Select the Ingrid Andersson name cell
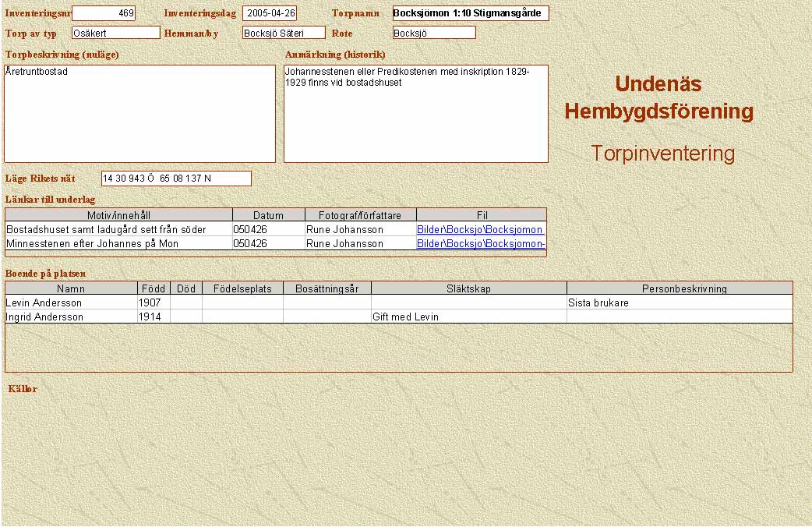Image resolution: width=812 pixels, height=527 pixels. click(x=72, y=317)
